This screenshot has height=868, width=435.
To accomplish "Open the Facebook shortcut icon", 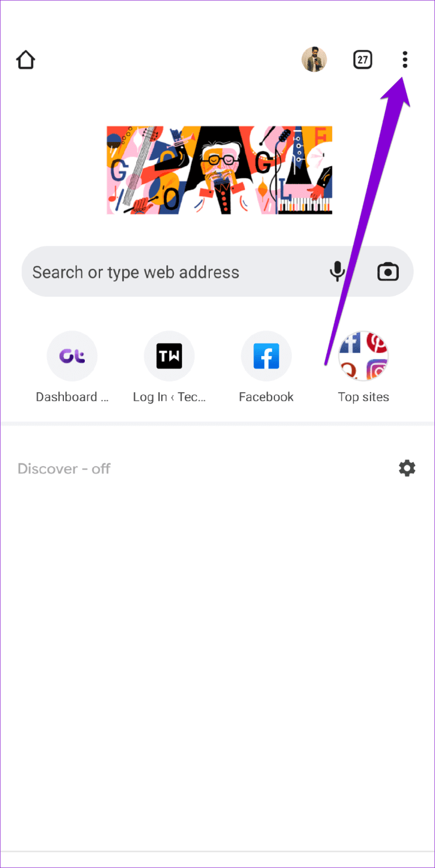I will click(x=266, y=355).
